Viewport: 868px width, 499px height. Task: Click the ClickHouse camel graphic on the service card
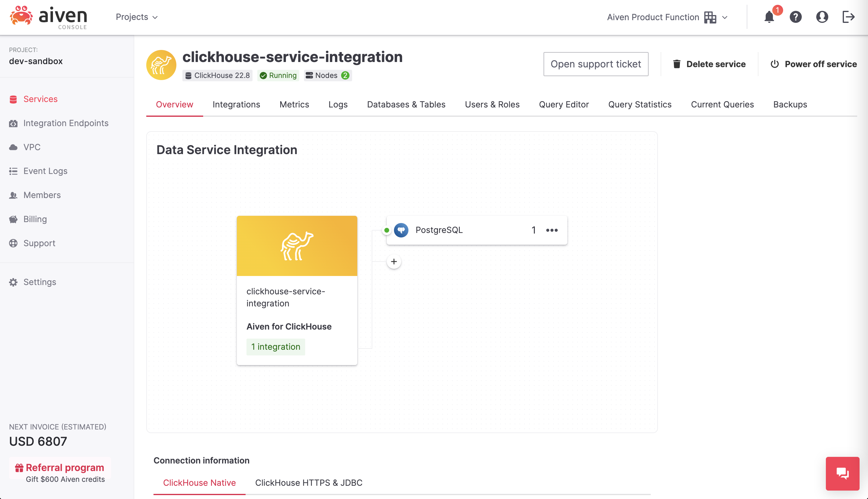click(297, 246)
